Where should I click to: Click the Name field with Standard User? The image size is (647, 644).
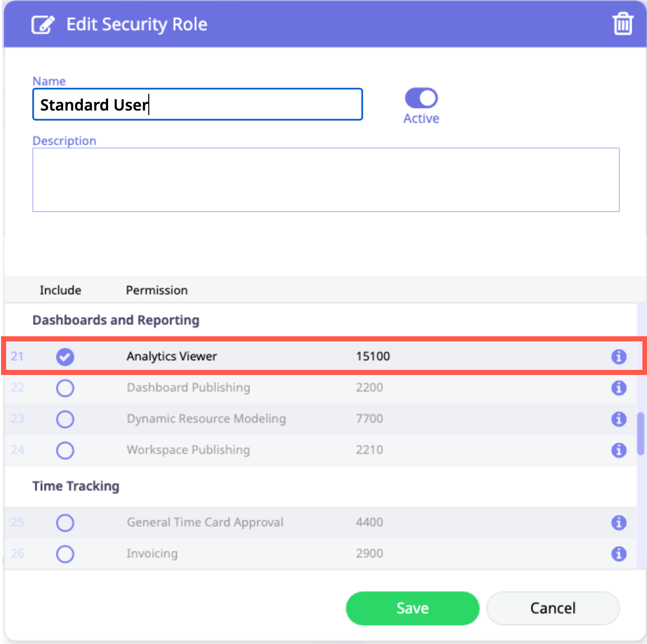(x=197, y=104)
